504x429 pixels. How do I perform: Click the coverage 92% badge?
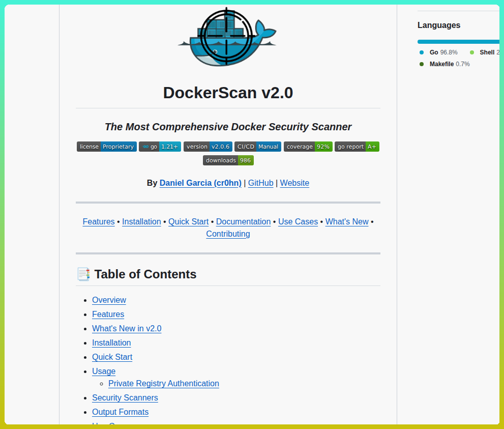[308, 147]
